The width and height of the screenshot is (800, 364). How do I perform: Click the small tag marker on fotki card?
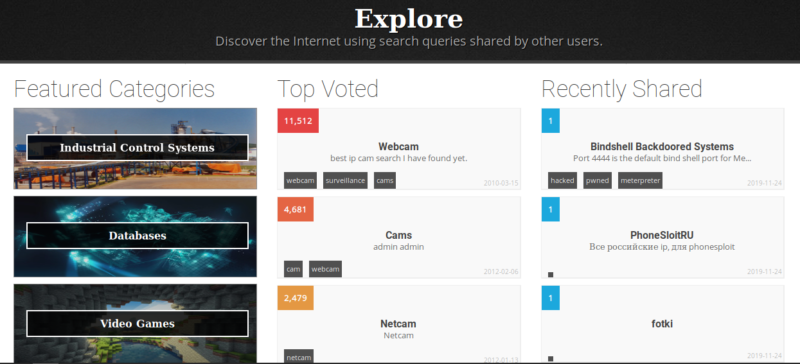point(551,359)
